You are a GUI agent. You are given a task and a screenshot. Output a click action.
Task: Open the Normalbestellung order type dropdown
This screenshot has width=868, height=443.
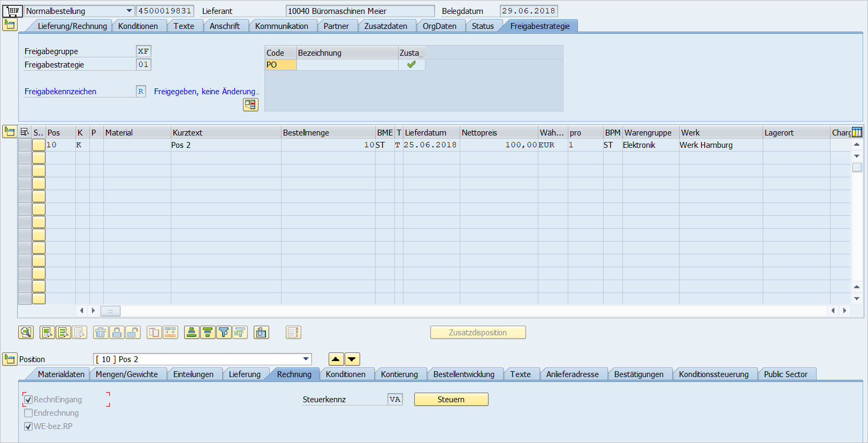[x=129, y=11]
